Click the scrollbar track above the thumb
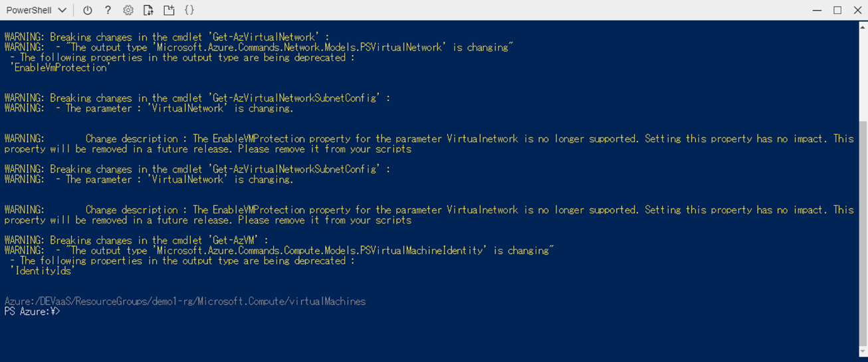 click(863, 76)
